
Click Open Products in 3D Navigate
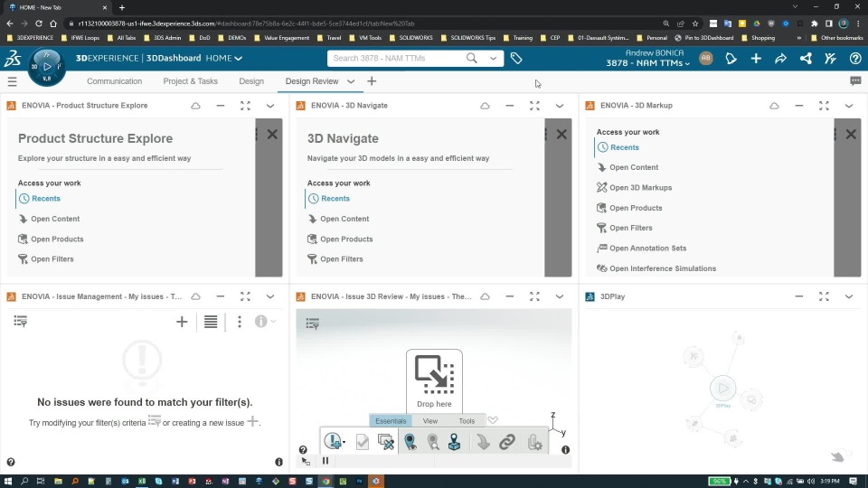pyautogui.click(x=340, y=239)
